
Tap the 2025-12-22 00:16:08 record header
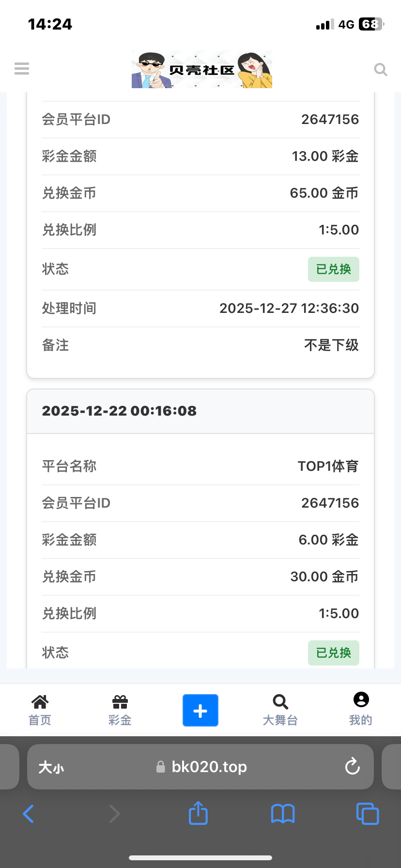119,411
